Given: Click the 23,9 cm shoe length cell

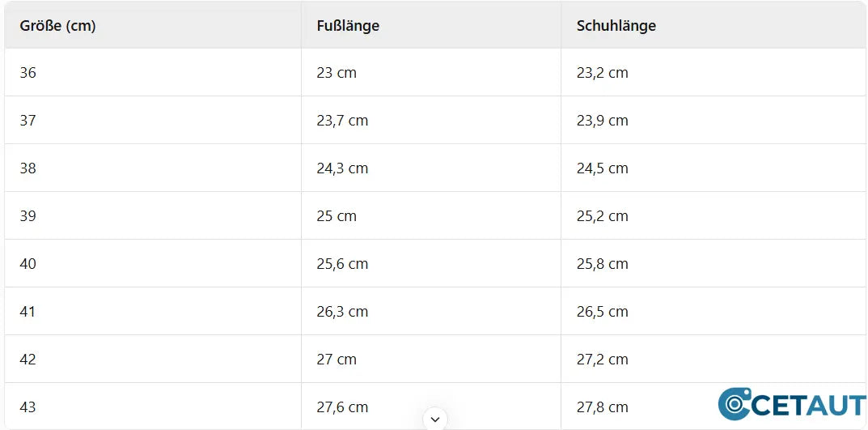Looking at the screenshot, I should (602, 121).
